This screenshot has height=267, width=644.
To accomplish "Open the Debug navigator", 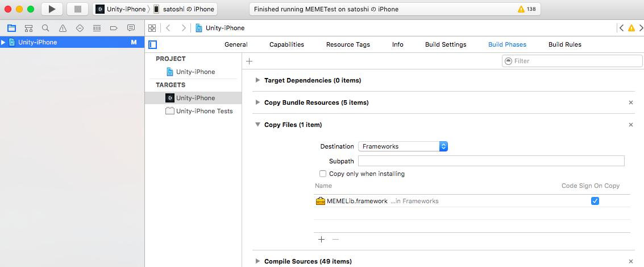I will [97, 28].
